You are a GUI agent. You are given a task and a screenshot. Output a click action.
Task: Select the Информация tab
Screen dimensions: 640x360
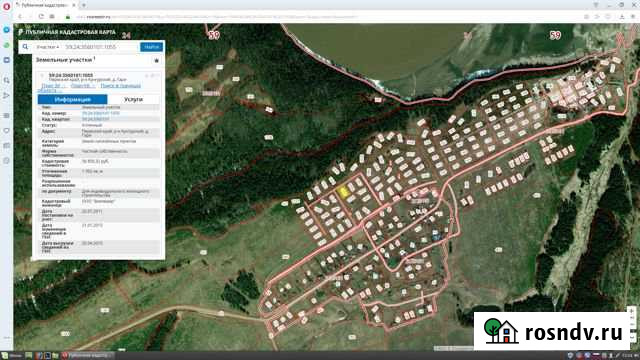point(73,99)
